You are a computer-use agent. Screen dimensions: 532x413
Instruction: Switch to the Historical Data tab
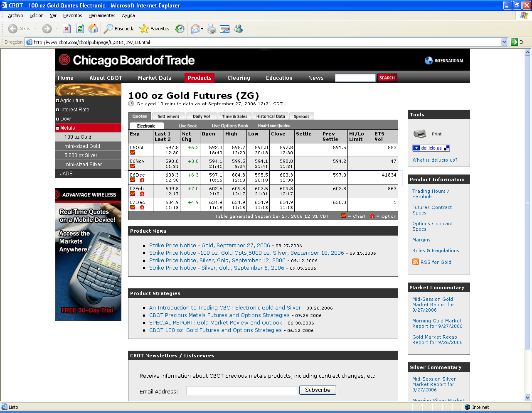[271, 116]
